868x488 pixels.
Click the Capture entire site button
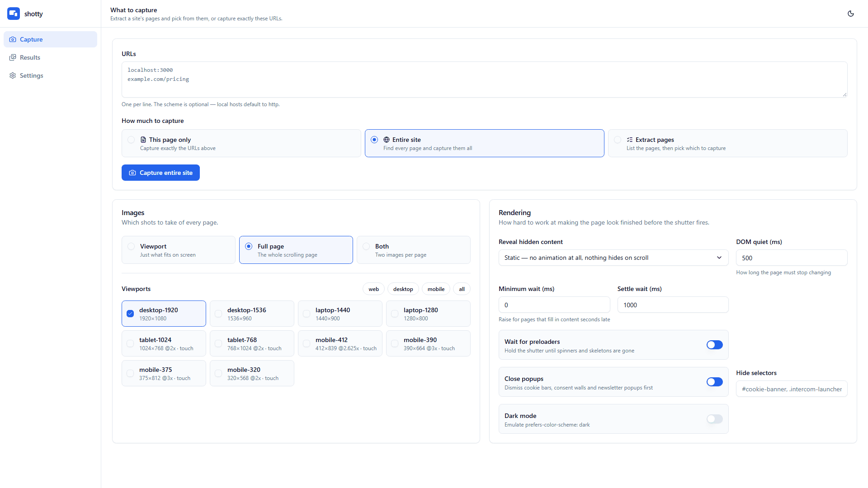[x=160, y=173]
